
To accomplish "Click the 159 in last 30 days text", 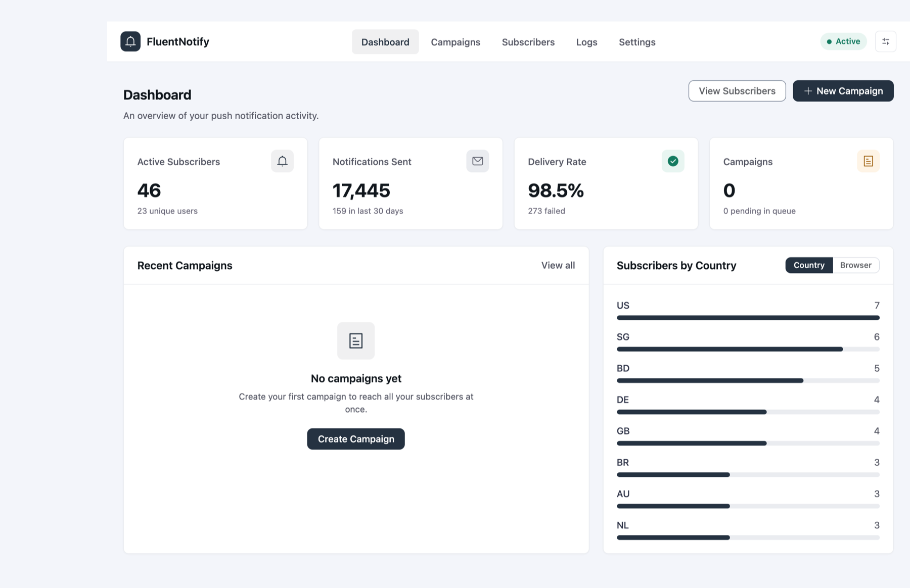I will pos(368,211).
